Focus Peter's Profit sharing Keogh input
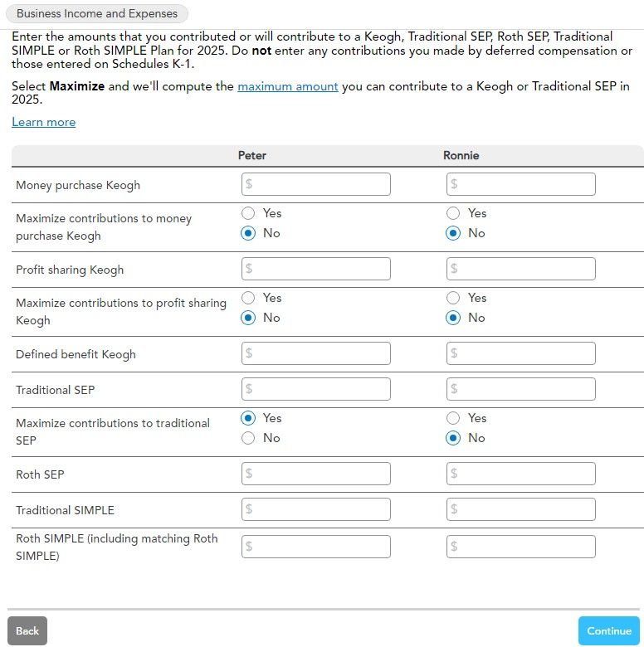This screenshot has width=644, height=647. (315, 269)
